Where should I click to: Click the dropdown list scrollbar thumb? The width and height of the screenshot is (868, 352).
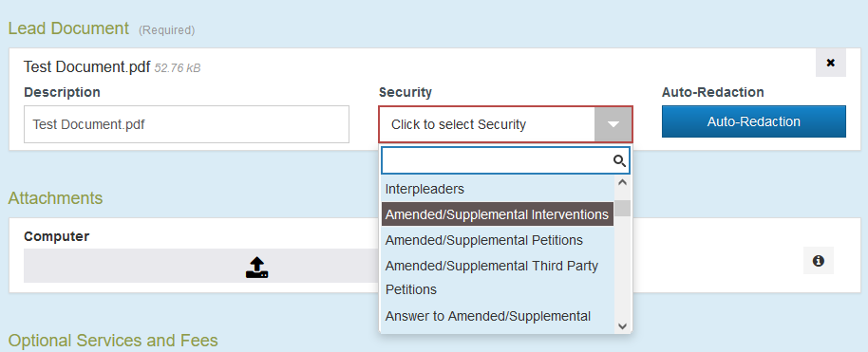(623, 208)
